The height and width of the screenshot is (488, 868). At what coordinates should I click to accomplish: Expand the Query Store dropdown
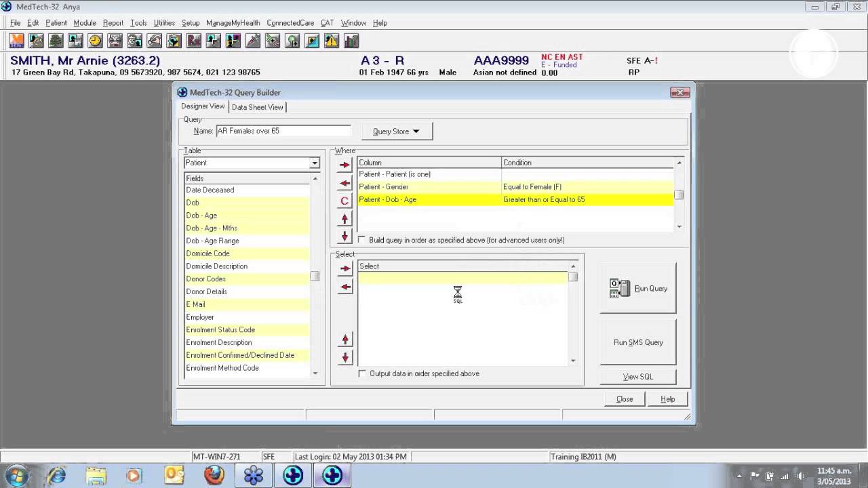coord(397,131)
